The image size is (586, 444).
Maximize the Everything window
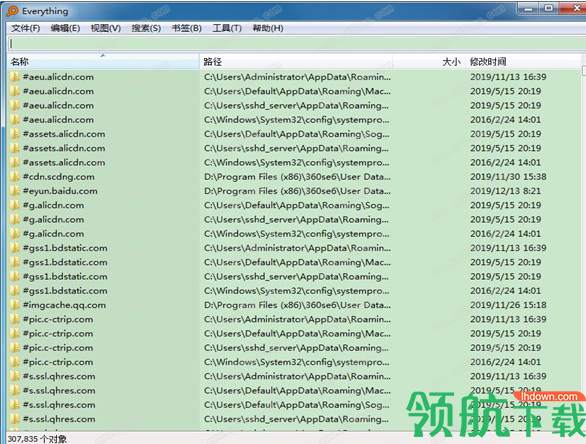pos(549,9)
